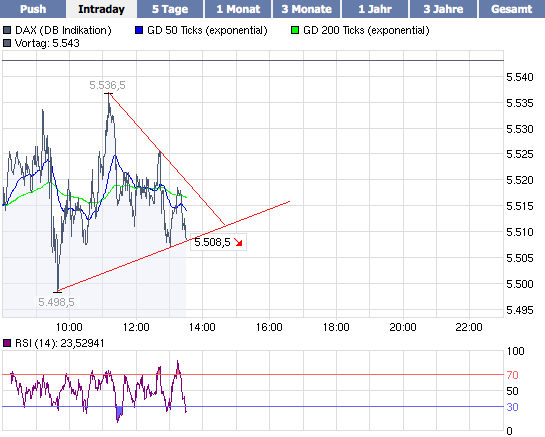
Task: Open the 1 Jahr tab
Action: click(375, 9)
